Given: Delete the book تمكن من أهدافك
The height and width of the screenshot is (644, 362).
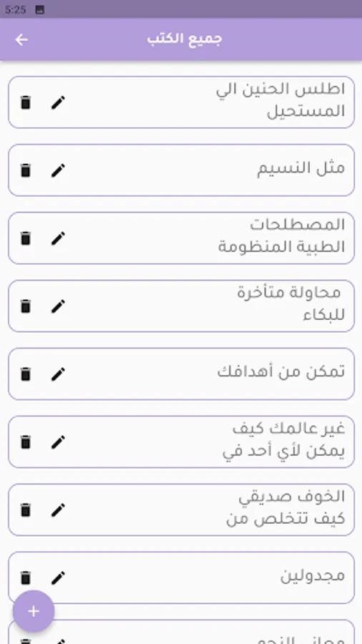Looking at the screenshot, I should click(x=26, y=374).
